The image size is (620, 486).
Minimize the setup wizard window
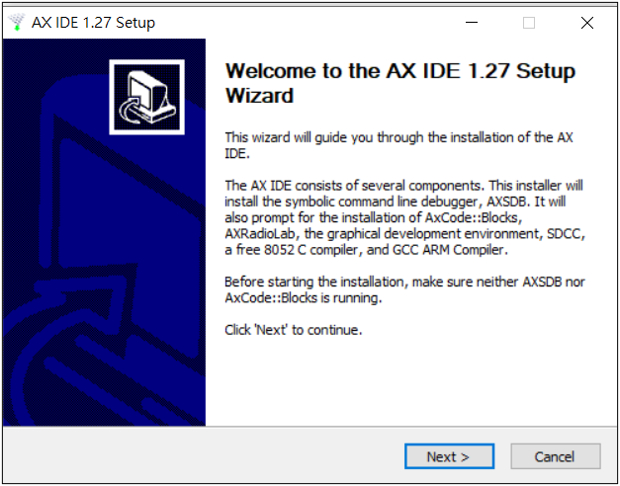(x=471, y=23)
